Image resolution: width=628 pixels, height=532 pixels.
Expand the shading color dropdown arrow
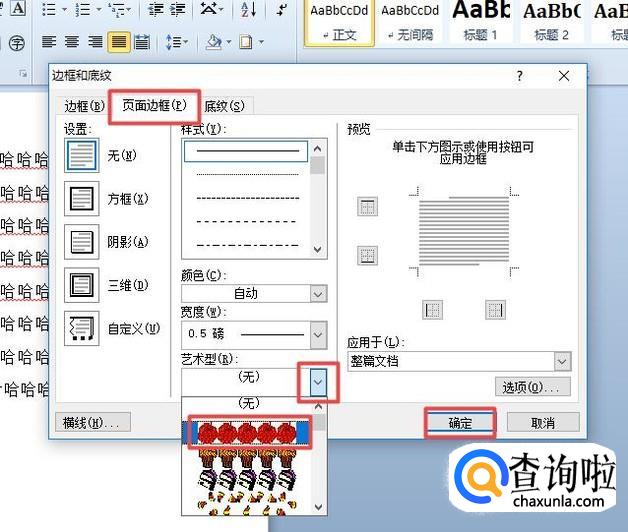[229, 42]
